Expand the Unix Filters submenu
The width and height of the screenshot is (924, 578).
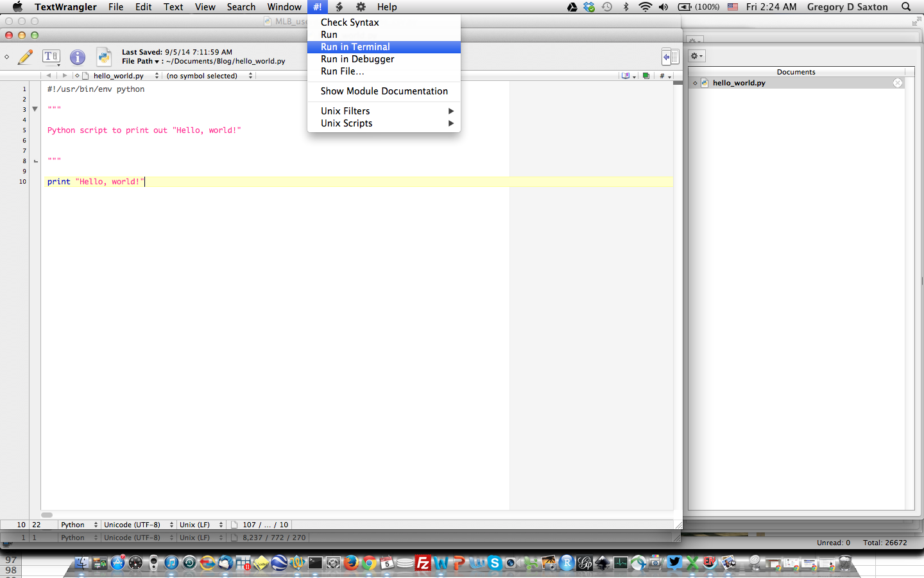pos(384,111)
